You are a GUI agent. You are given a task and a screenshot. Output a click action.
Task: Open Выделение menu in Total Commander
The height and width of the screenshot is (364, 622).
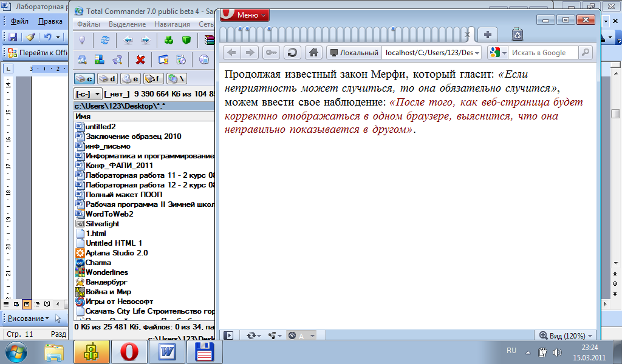pos(128,24)
